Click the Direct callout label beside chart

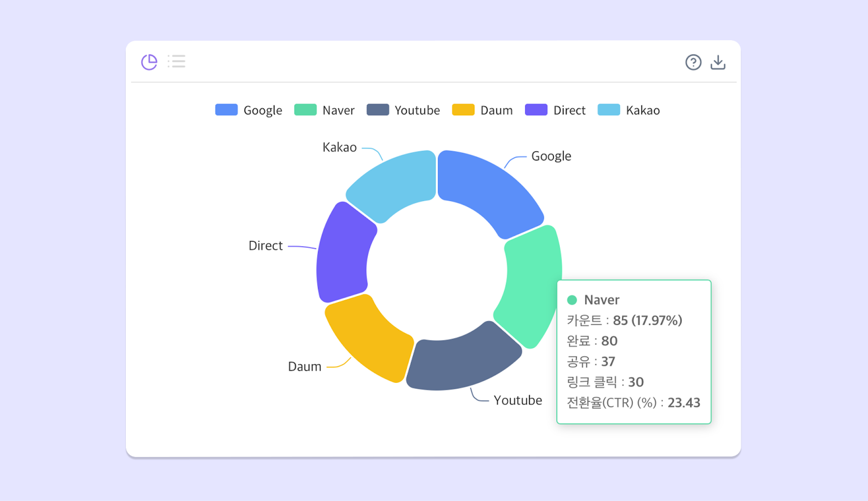click(x=265, y=246)
